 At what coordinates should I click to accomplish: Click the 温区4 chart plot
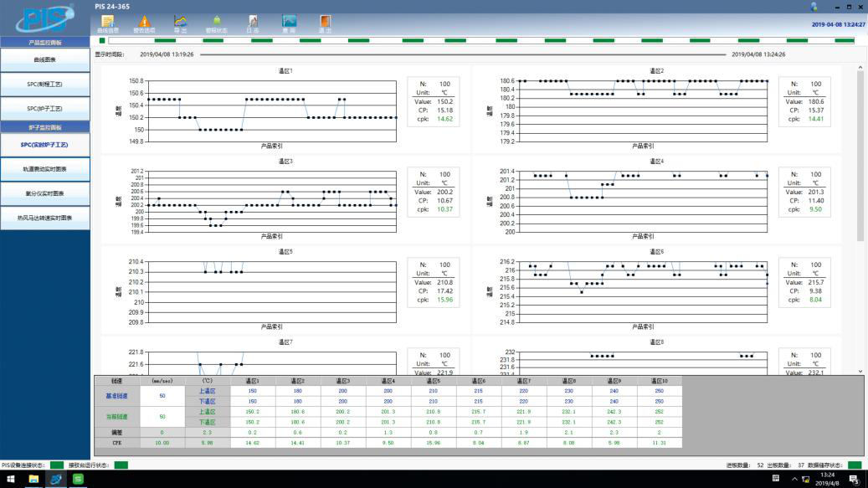pos(642,202)
